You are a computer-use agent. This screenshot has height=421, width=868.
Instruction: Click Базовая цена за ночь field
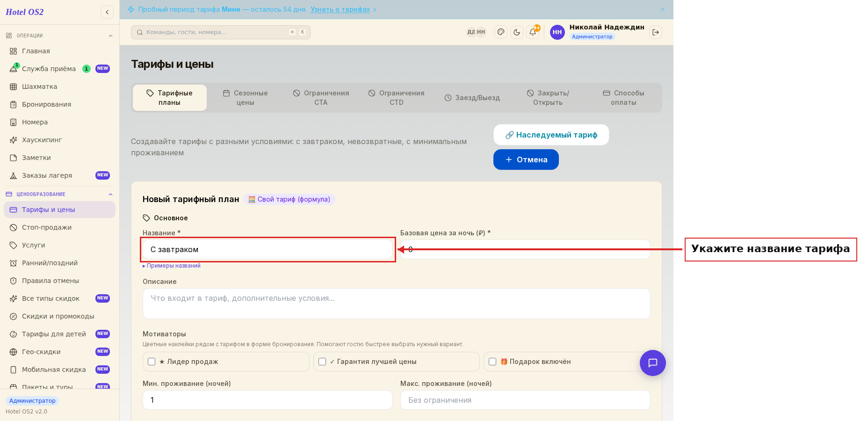click(x=525, y=249)
